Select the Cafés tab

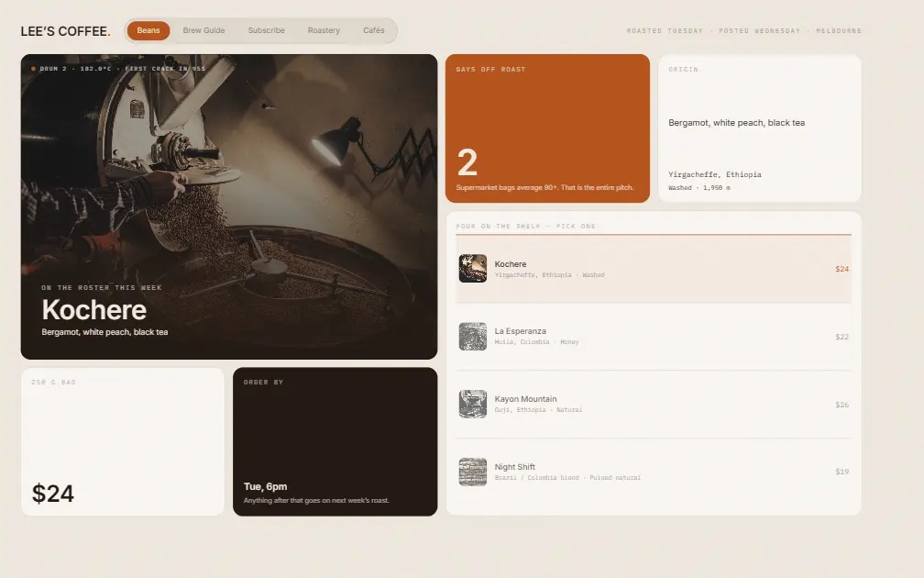[x=374, y=30]
